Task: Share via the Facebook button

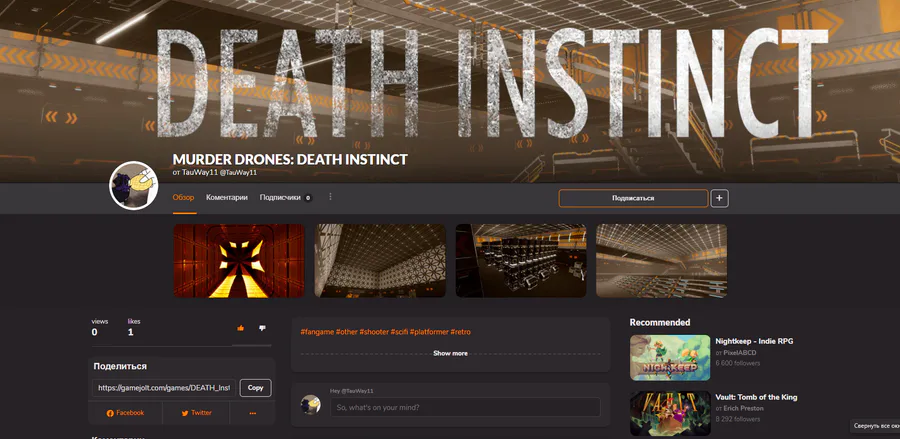Action: (125, 413)
